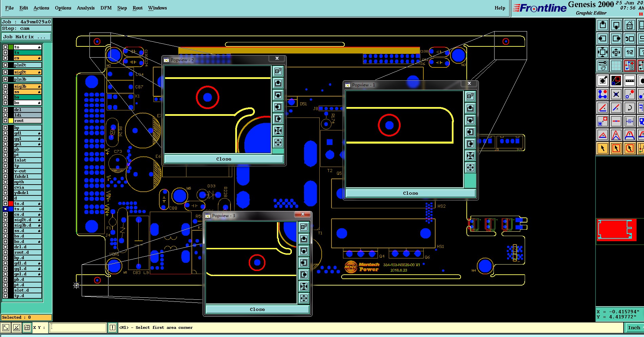Click the Home view icon
Image resolution: width=644 pixels, height=337 pixels.
coord(630,25)
